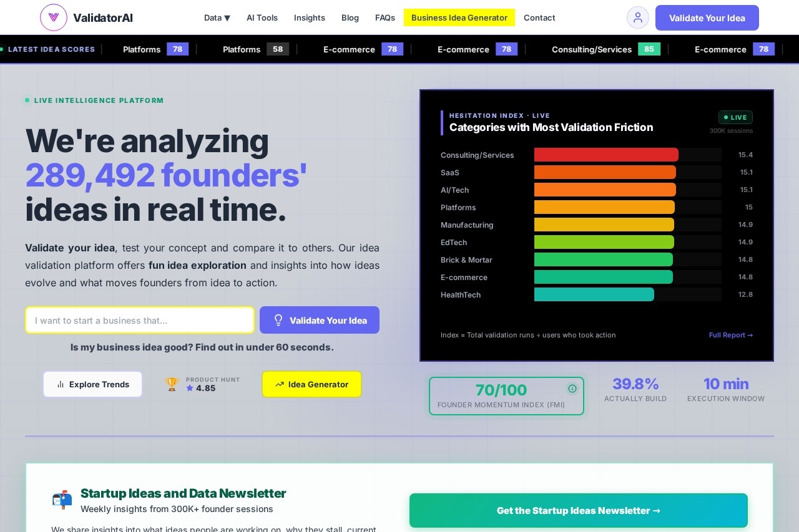The width and height of the screenshot is (799, 532).
Task: Click the 39.8% Actually Build stat
Action: pos(635,390)
